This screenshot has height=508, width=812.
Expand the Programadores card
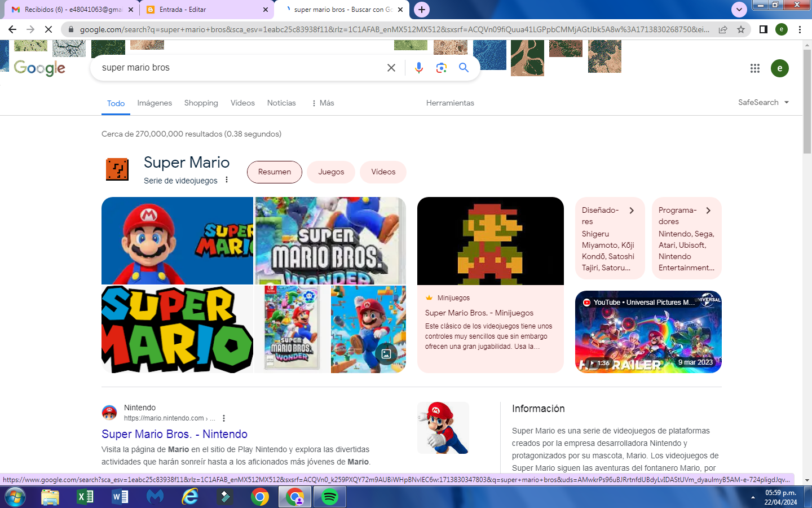click(x=687, y=238)
